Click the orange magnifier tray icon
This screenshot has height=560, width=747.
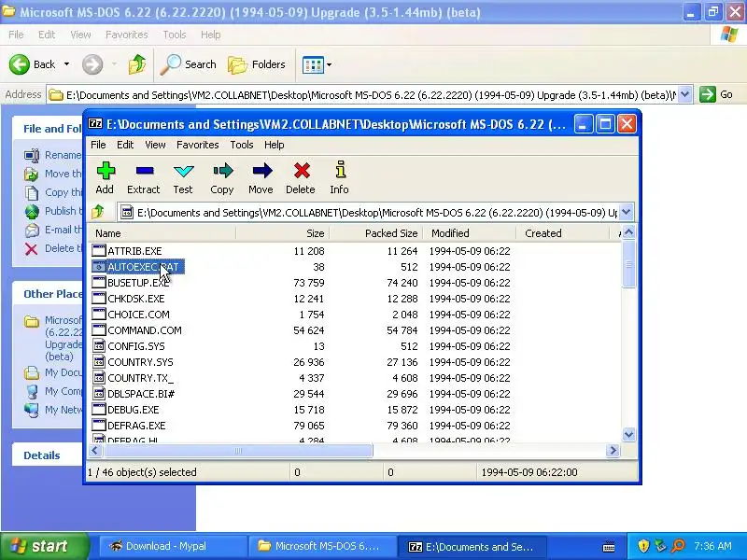pos(678,545)
